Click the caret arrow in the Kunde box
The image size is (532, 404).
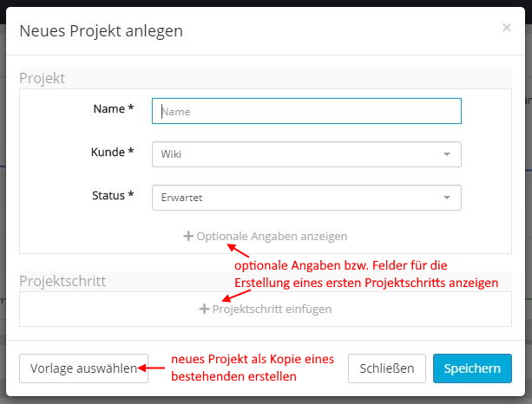tap(446, 154)
